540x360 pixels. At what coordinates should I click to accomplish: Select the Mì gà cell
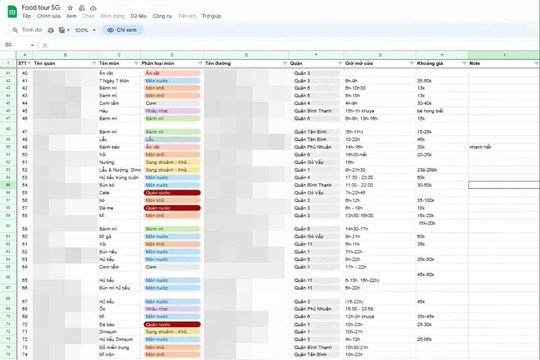pos(119,237)
